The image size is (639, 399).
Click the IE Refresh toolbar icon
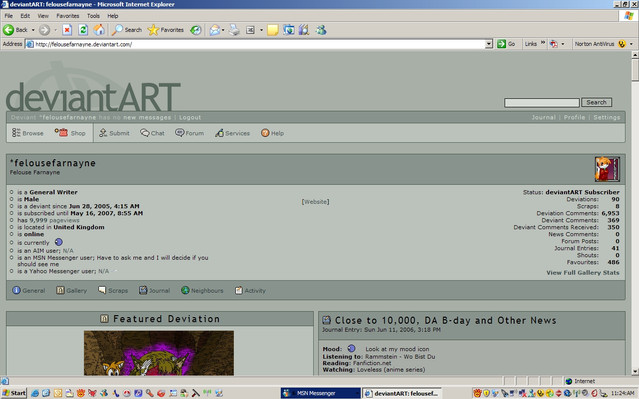83,30
